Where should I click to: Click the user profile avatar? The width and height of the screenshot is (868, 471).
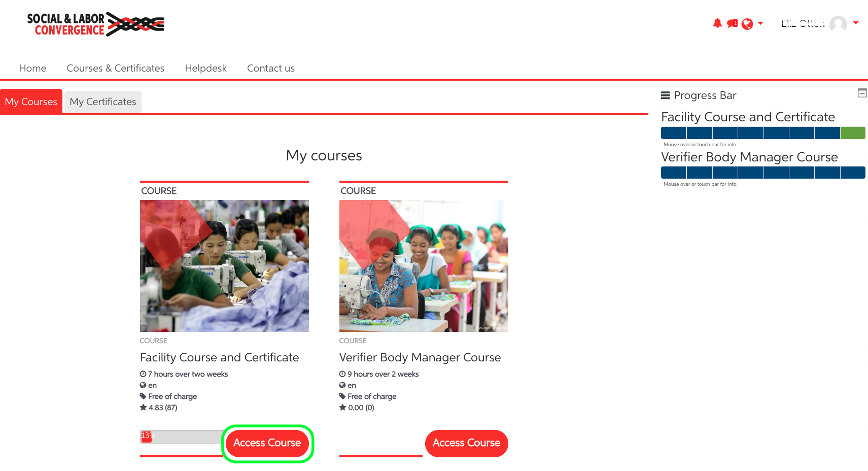point(838,24)
